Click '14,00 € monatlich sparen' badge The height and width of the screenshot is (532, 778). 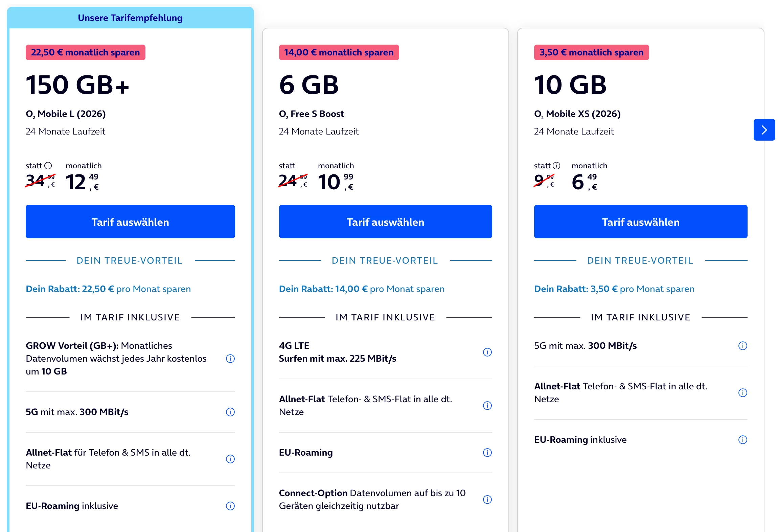point(339,52)
